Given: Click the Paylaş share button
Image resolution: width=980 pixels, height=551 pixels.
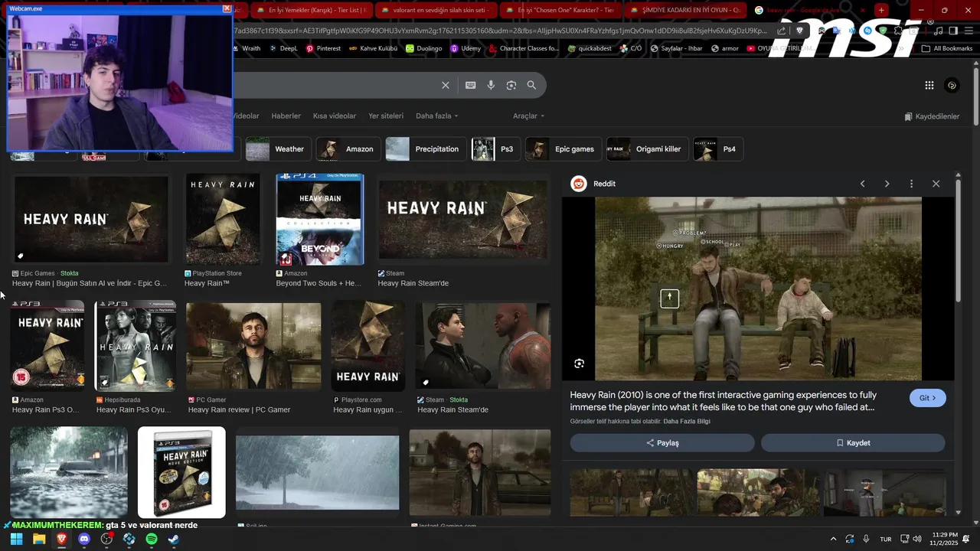Looking at the screenshot, I should (662, 443).
